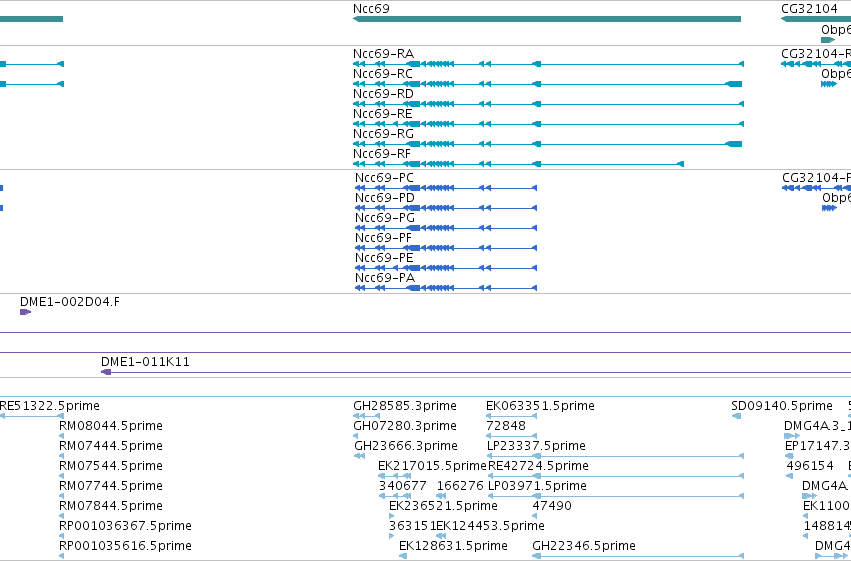Click the purple DME1-011K11 arrow glyph
Image resolution: width=851 pixels, height=561 pixels.
106,372
